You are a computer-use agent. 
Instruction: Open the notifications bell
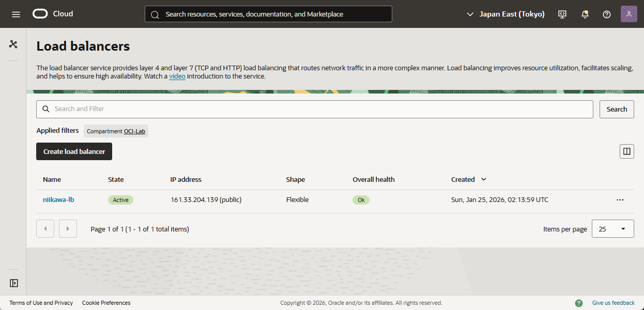[x=585, y=14]
